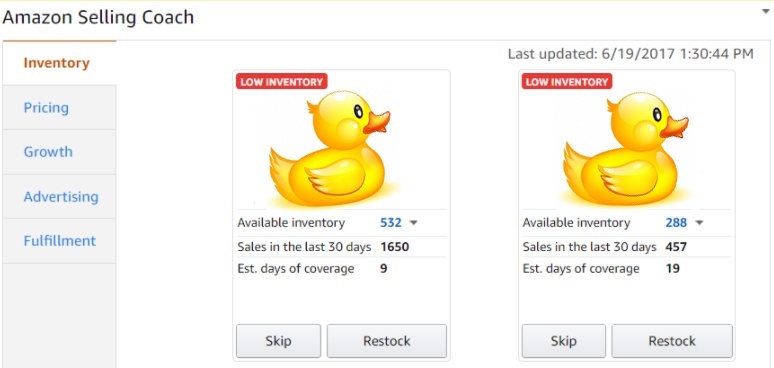Click the Amazon Selling Coach title
This screenshot has height=368, width=774.
point(98,17)
